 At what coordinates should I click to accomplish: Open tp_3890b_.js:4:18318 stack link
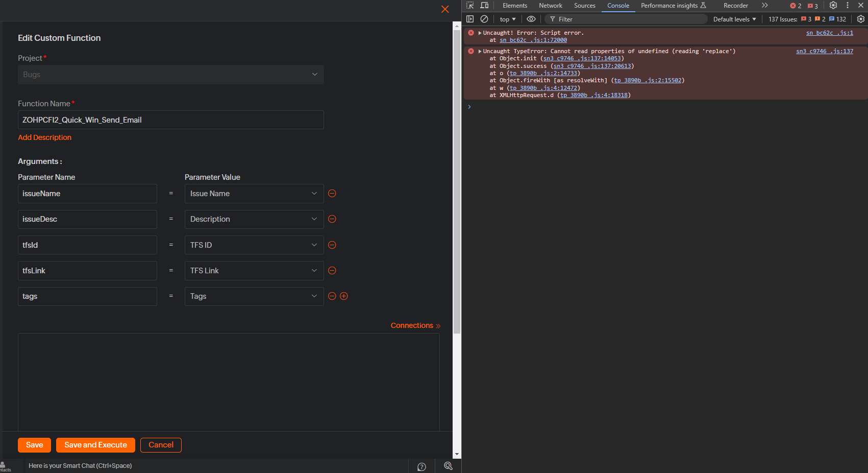[594, 95]
